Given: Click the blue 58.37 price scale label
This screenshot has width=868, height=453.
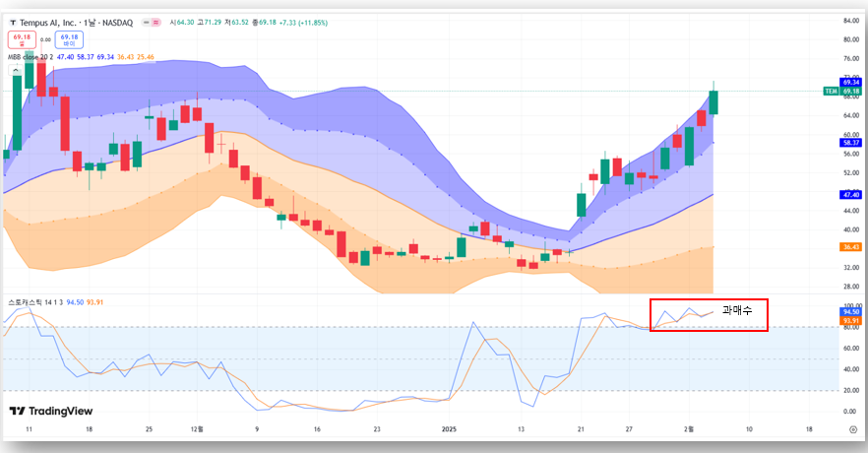Looking at the screenshot, I should (x=851, y=143).
